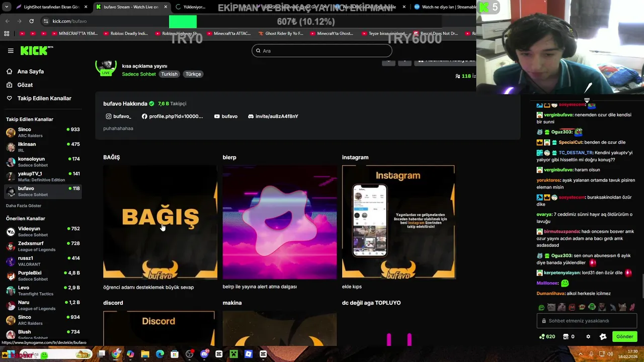The width and height of the screenshot is (644, 362).
Task: Open Roblox: Deadly Indi... bookmark
Action: pos(125,34)
